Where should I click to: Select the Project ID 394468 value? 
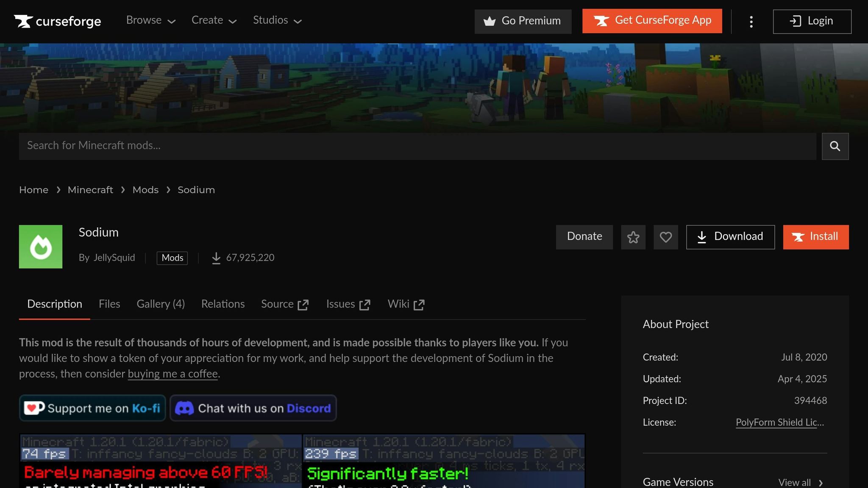point(810,401)
